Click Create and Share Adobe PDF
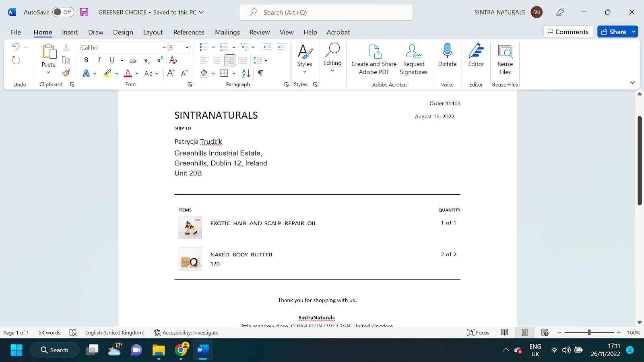This screenshot has height=362, width=644. point(374,60)
